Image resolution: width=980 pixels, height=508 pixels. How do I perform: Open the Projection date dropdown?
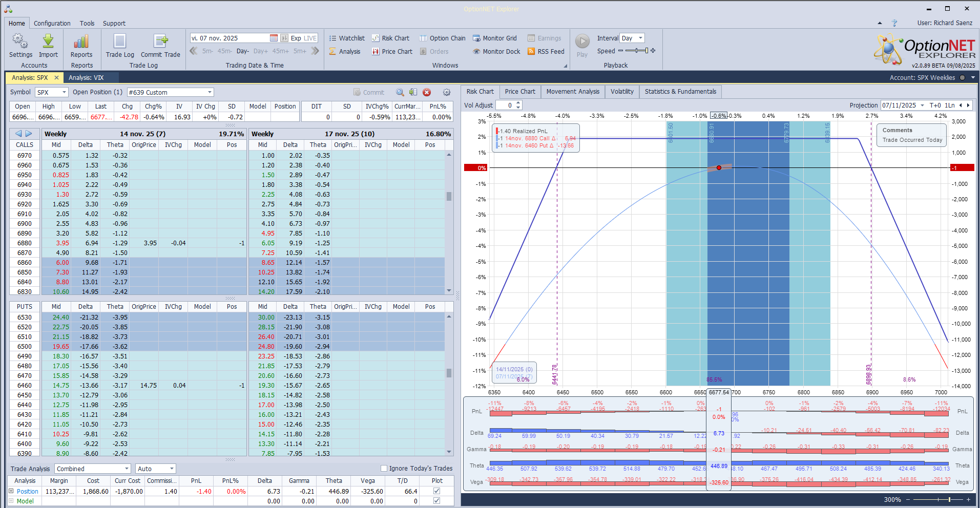point(923,105)
